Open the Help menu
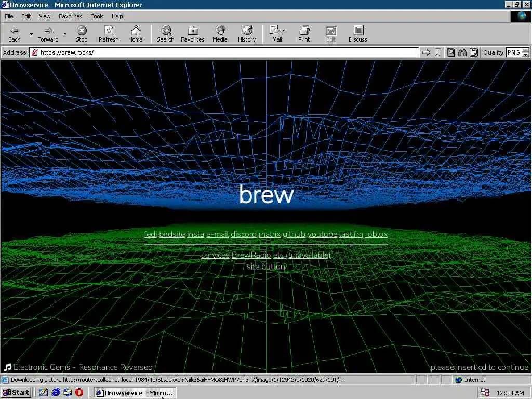Screen dimensions: 532x399 point(117,16)
